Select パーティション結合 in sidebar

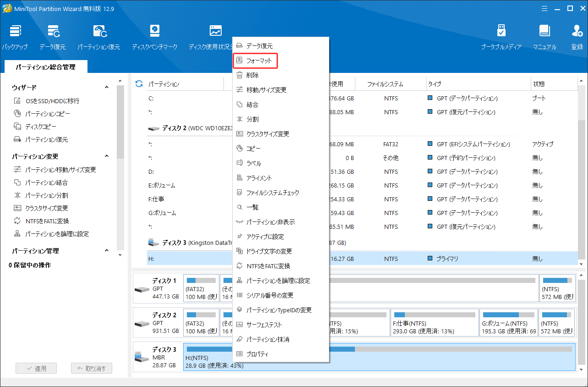point(41,182)
